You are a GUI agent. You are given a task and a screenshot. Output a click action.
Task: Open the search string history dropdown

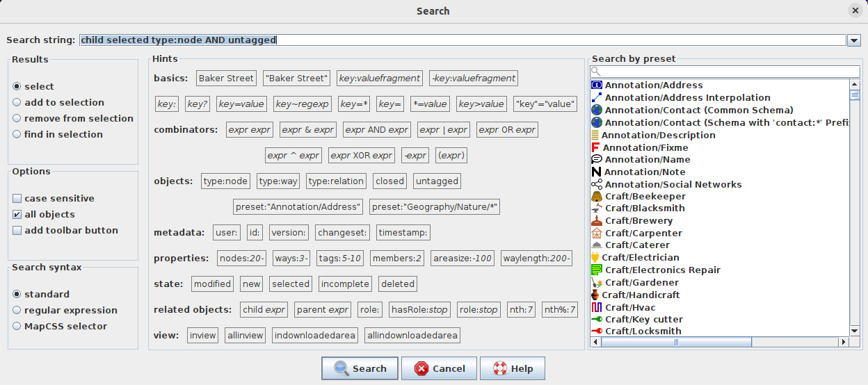coord(854,40)
